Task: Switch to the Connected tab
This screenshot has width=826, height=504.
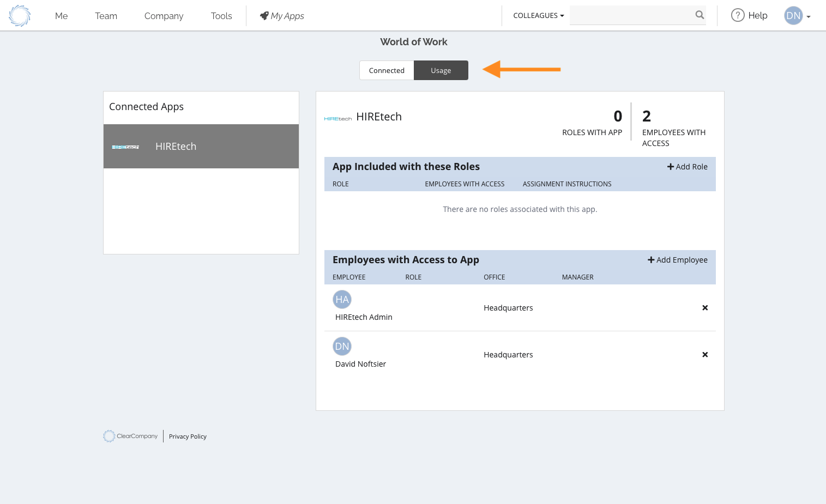Action: coord(387,70)
